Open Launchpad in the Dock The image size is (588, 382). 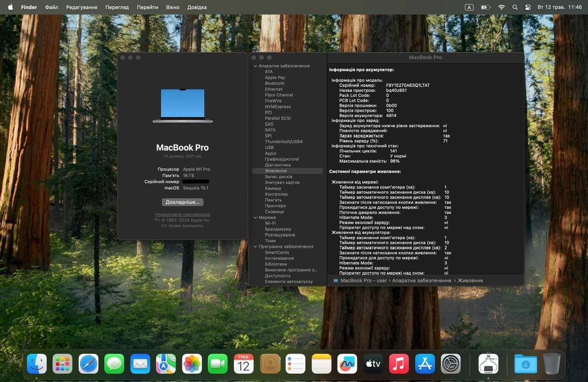pos(63,363)
